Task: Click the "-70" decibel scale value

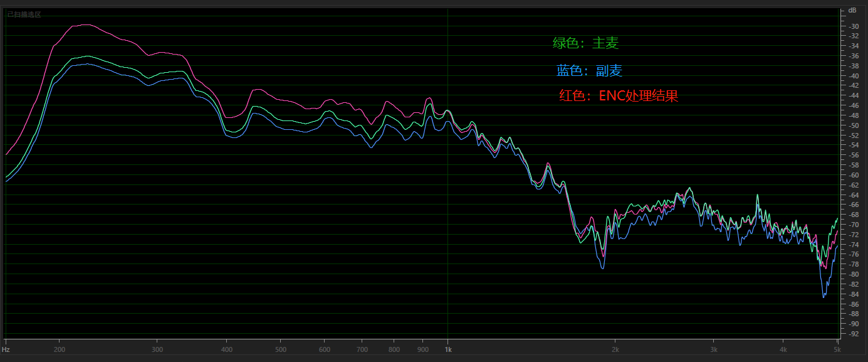Action: point(853,225)
